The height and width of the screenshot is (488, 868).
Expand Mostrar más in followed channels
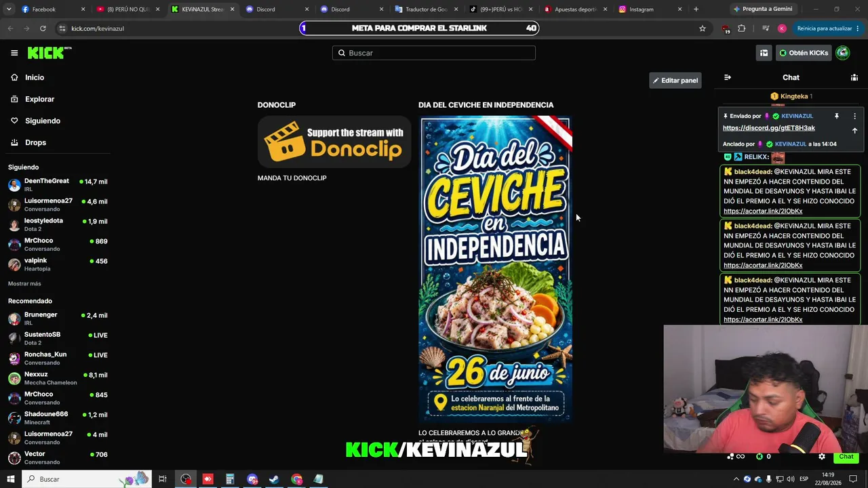coord(24,284)
